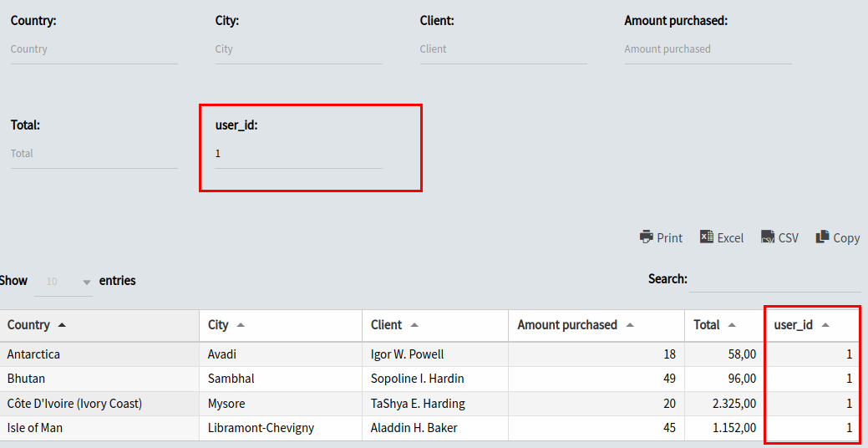Click into the table Search box
This screenshot has height=448, width=868.
[775, 280]
